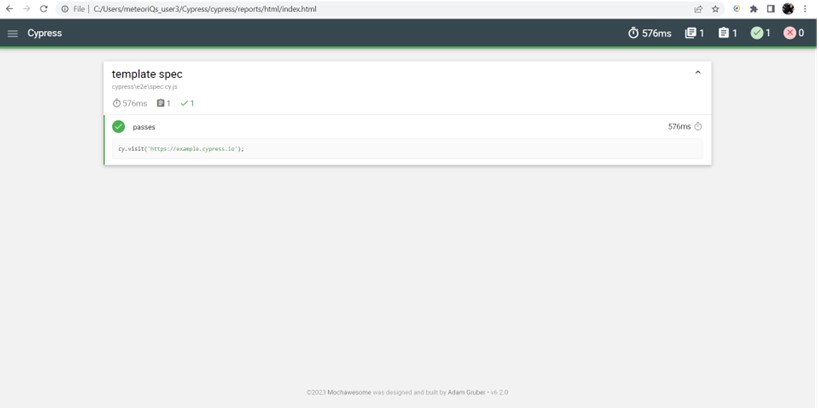This screenshot has height=408, width=819.
Task: Click the suite 576ms stopwatch icon
Action: (116, 103)
